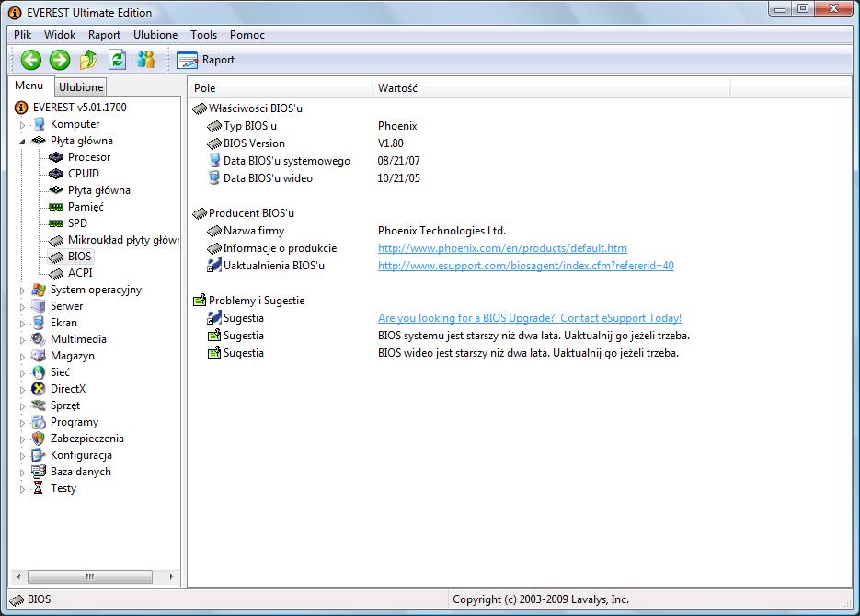Image resolution: width=860 pixels, height=616 pixels.
Task: Expand the Sieć tree node
Action: (22, 373)
